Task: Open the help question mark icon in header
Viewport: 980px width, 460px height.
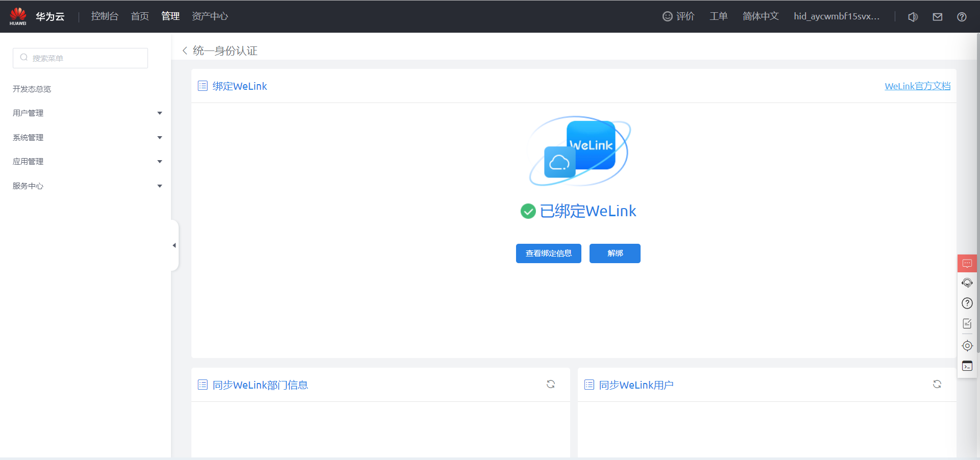Action: (x=962, y=17)
